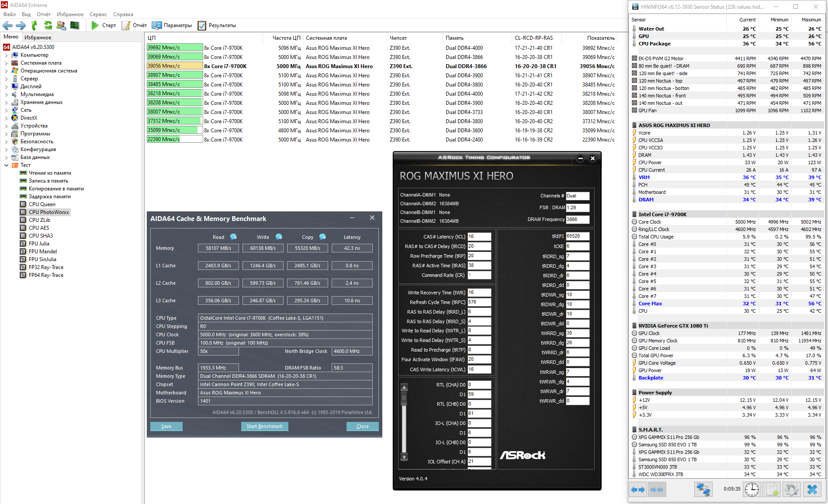Open the users icon in AIDA64 toolbar
Screen dimensions: 828x504
[x=61, y=25]
